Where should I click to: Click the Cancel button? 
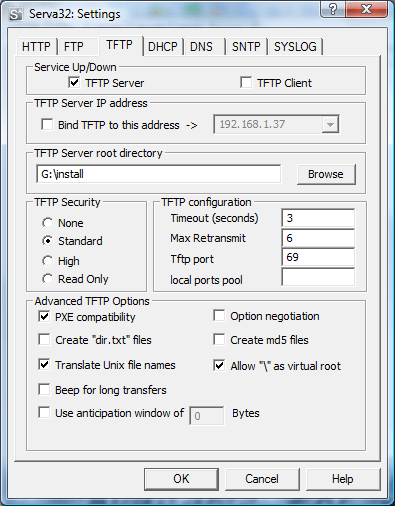[262, 479]
